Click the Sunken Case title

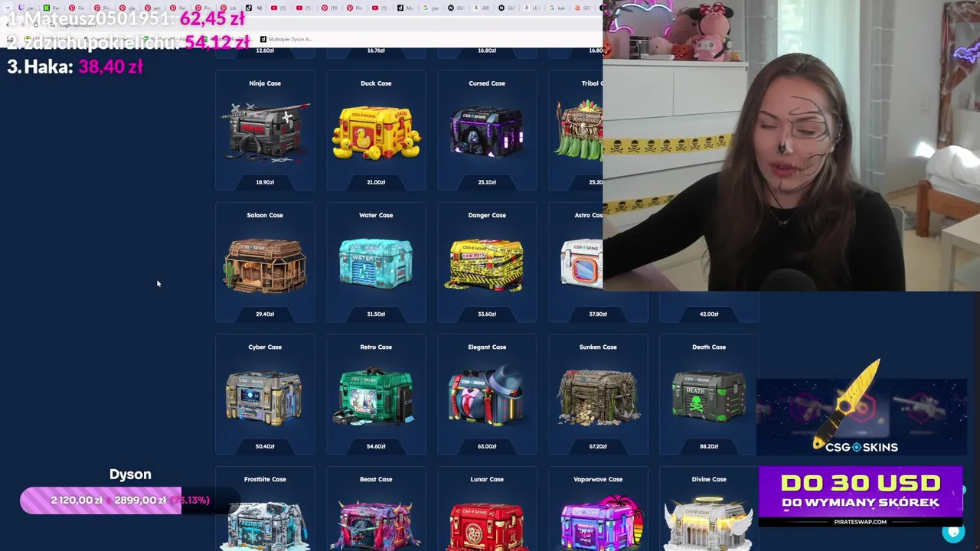coord(598,347)
